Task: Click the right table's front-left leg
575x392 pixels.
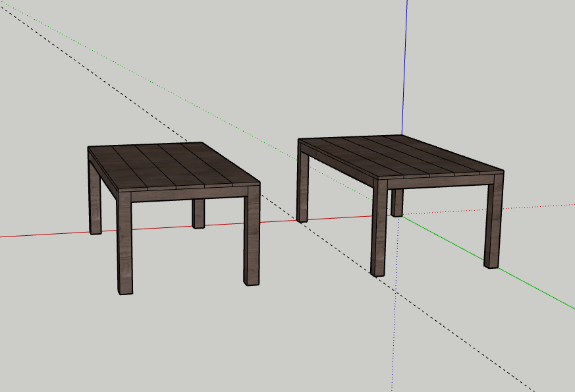Action: [x=379, y=227]
